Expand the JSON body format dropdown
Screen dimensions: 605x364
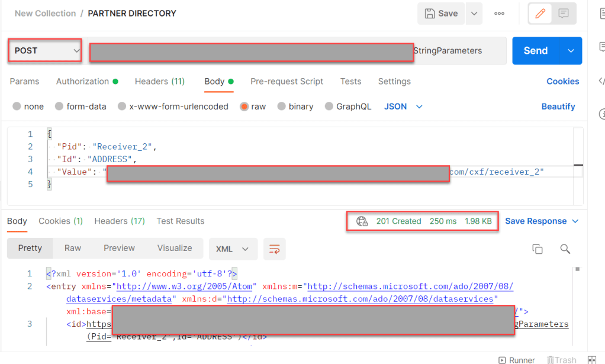404,107
